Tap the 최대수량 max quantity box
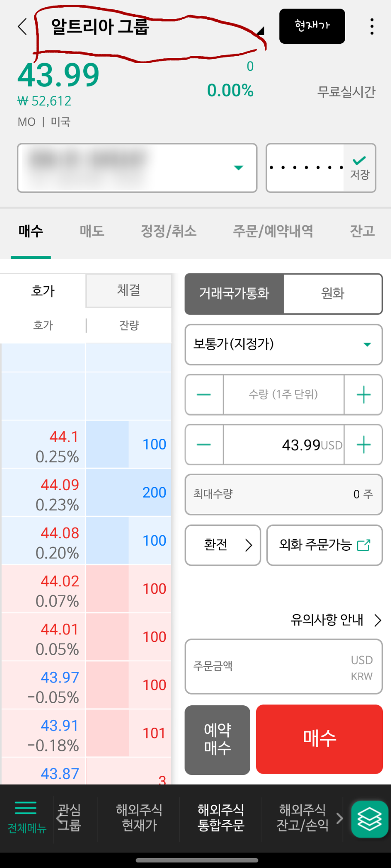 point(284,495)
